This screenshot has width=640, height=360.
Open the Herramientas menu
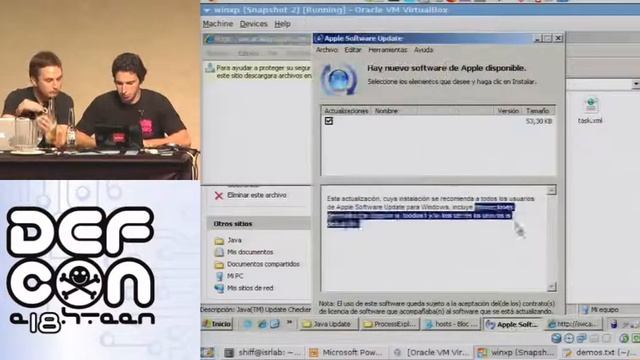tap(388, 50)
